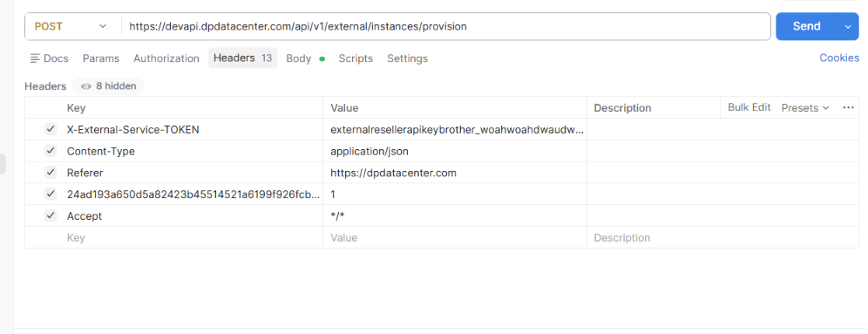Open the POST method dropdown
868x334 pixels.
click(70, 26)
